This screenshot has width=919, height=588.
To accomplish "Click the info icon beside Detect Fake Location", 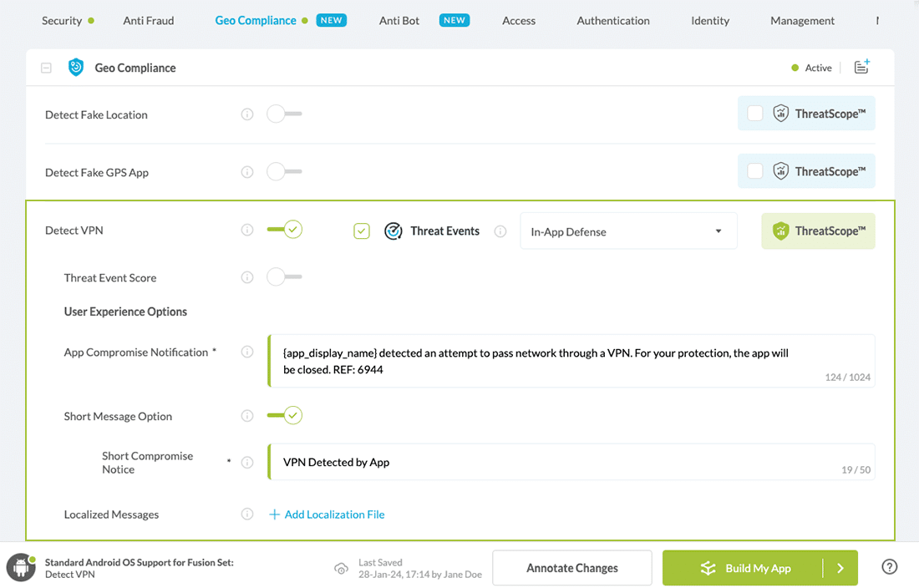I will tap(247, 114).
